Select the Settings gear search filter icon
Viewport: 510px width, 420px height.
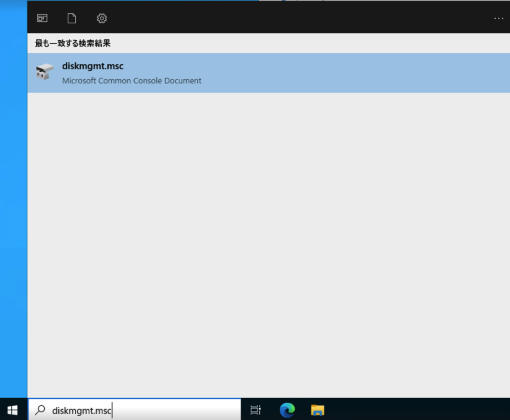click(101, 18)
